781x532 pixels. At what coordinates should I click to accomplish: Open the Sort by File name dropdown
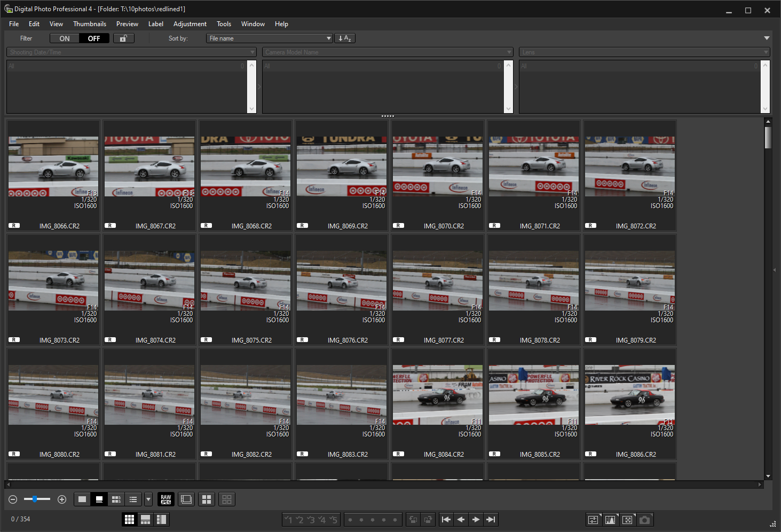pos(270,38)
